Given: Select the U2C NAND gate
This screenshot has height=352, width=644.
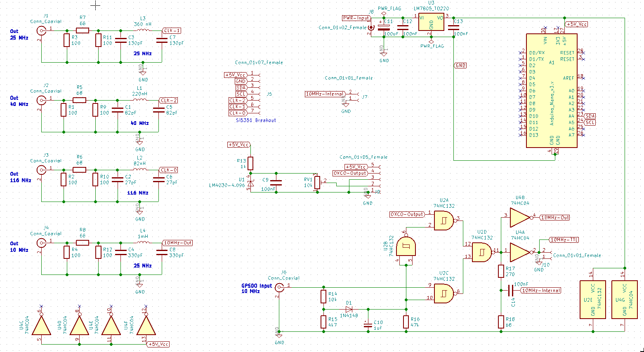Looking at the screenshot, I should 444,293.
